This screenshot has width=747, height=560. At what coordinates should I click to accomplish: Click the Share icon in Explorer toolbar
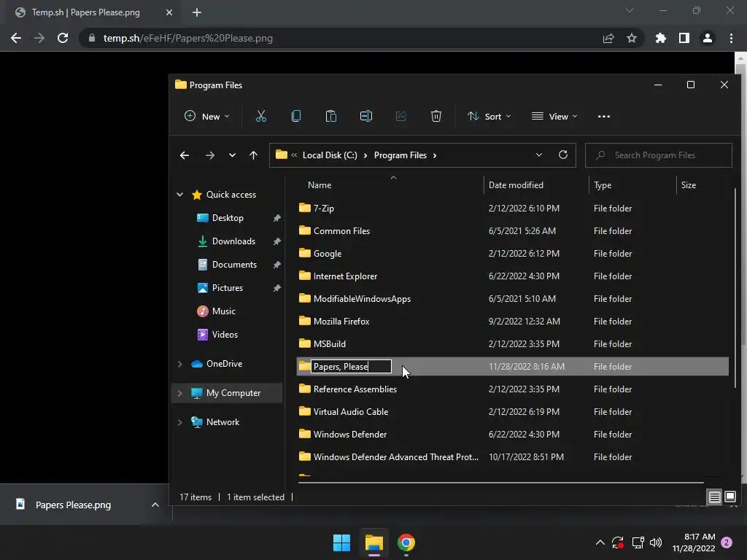[401, 116]
